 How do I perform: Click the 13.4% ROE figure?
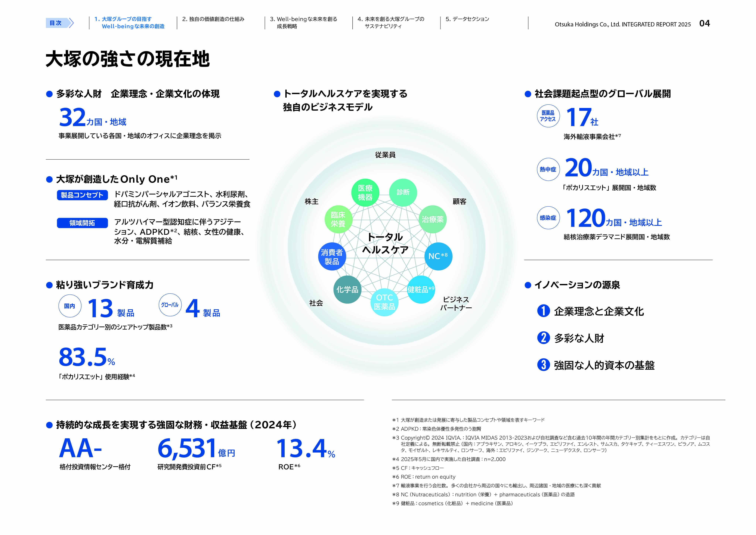pyautogui.click(x=306, y=449)
